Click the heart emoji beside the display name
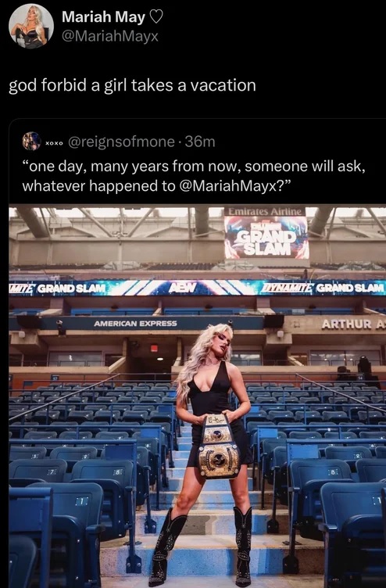The image size is (386, 588). 156,17
